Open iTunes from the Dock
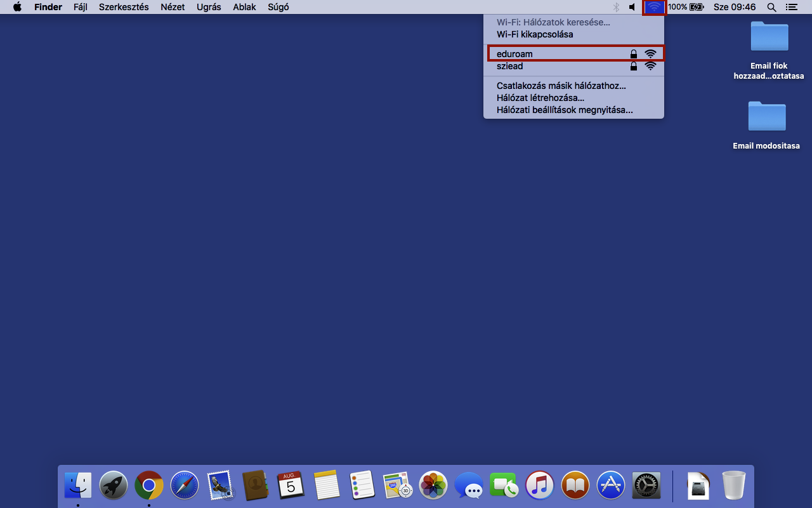The width and height of the screenshot is (812, 508). [x=540, y=486]
